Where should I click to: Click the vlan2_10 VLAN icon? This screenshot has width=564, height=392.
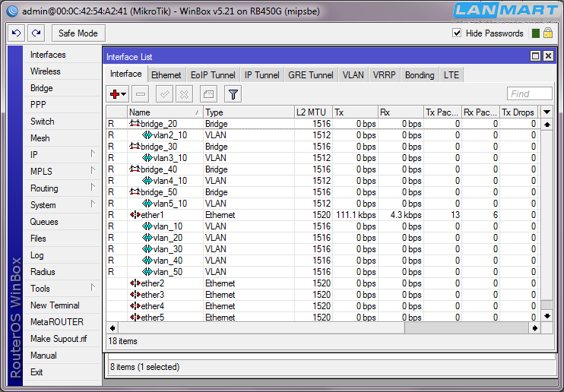click(147, 135)
